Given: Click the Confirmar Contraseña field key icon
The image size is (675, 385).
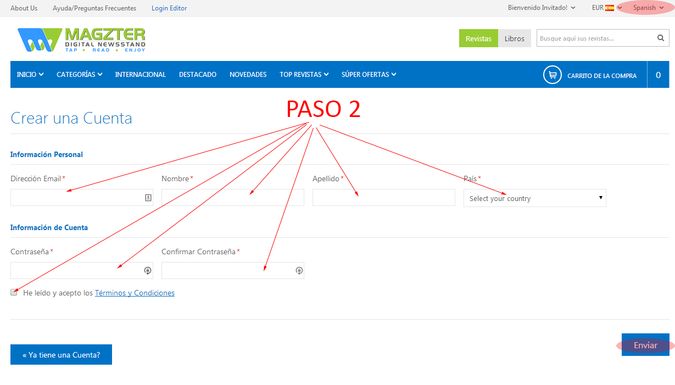Looking at the screenshot, I should (x=299, y=270).
